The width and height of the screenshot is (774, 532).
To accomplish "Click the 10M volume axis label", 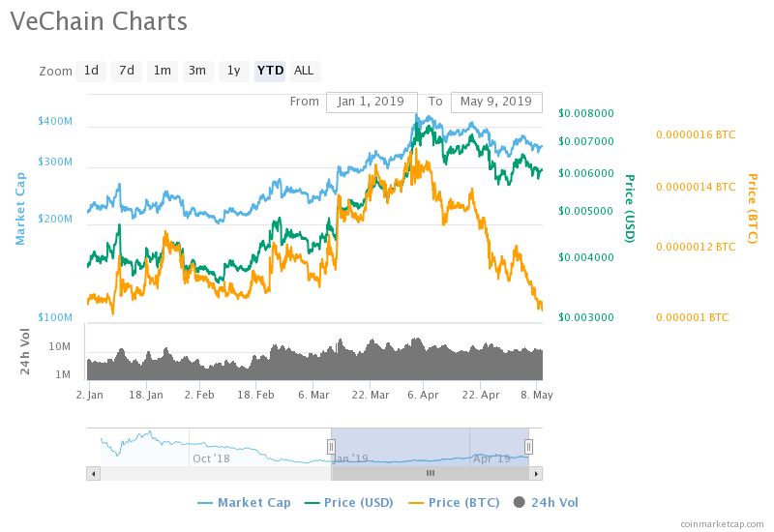I will coord(60,347).
